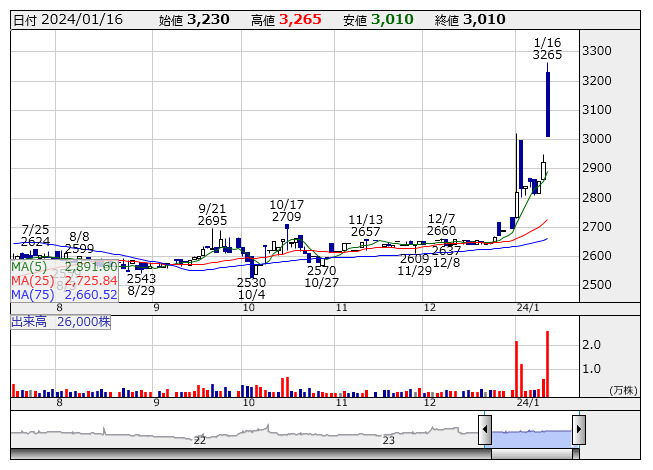This screenshot has height=470, width=653.
Task: Click the 始値 3,230 opening price
Action: coord(194,19)
